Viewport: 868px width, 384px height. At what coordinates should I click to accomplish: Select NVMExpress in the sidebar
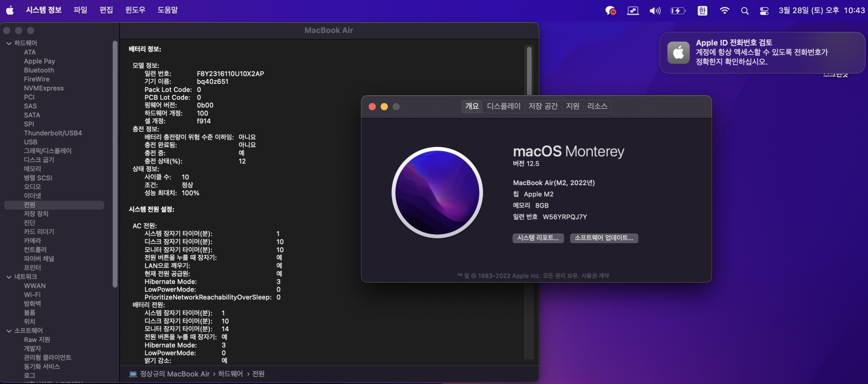(x=44, y=88)
